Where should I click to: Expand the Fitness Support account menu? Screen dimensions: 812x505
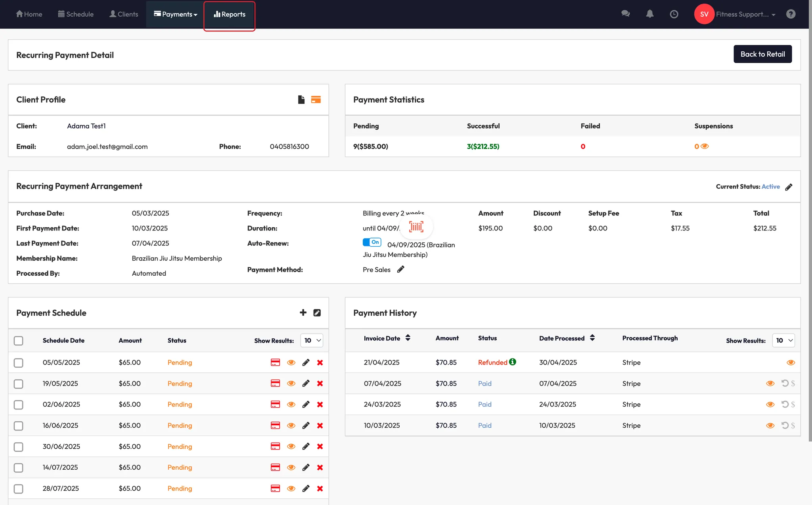click(745, 14)
